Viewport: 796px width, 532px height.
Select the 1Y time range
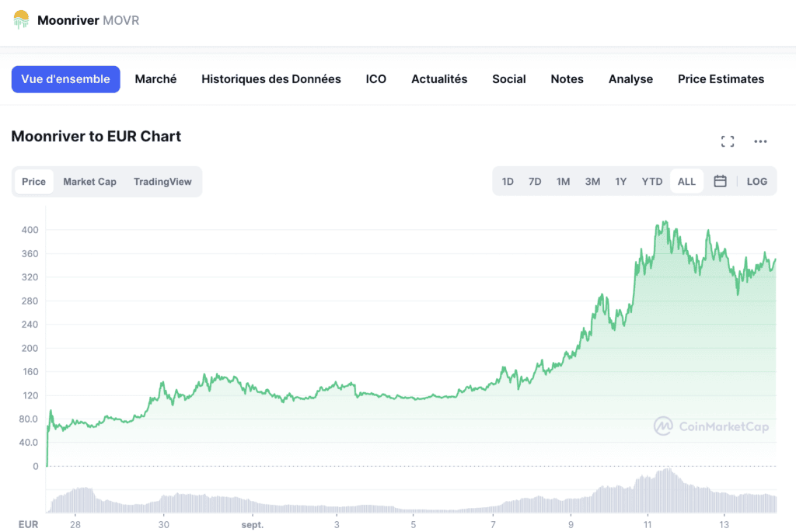click(621, 182)
